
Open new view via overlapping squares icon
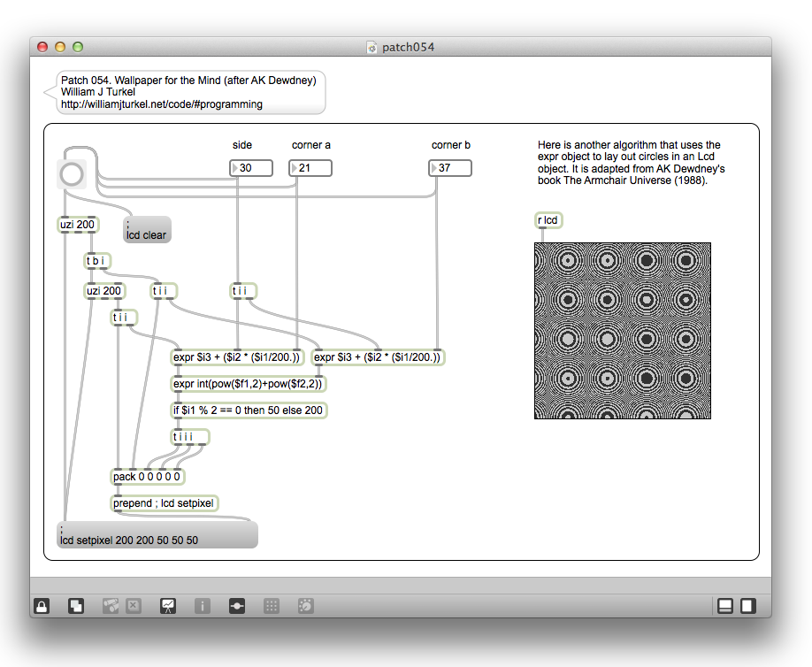click(x=76, y=606)
